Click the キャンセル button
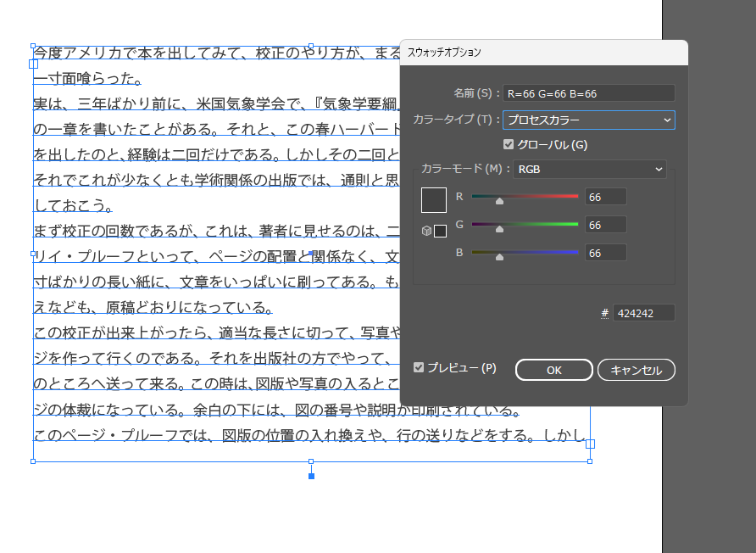The width and height of the screenshot is (756, 553). point(636,370)
